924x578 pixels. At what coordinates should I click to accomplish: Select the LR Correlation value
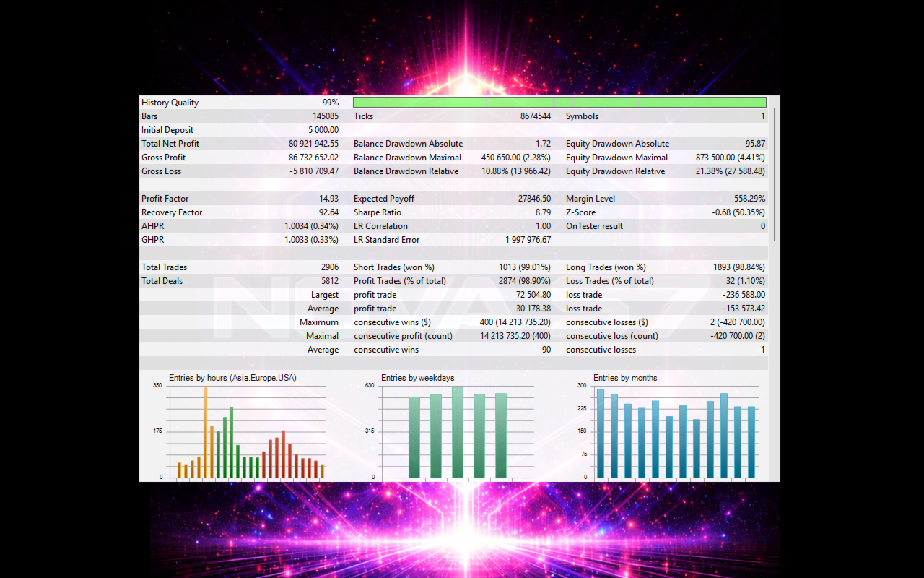pos(541,225)
